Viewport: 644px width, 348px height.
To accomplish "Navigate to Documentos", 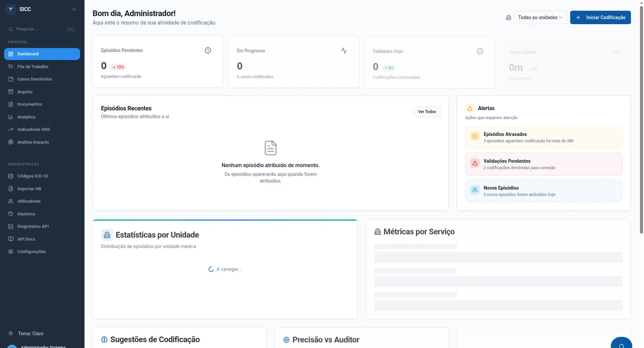I will pos(42,104).
